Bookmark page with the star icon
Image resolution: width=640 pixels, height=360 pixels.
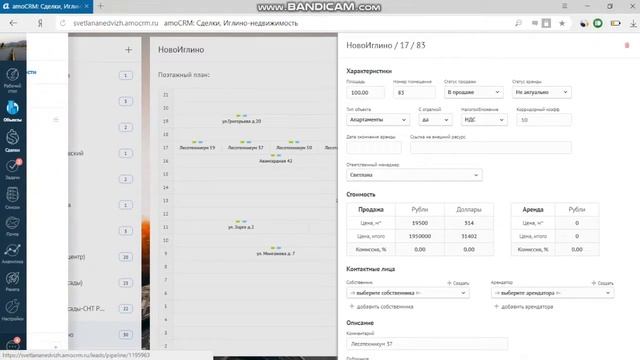pyautogui.click(x=562, y=23)
